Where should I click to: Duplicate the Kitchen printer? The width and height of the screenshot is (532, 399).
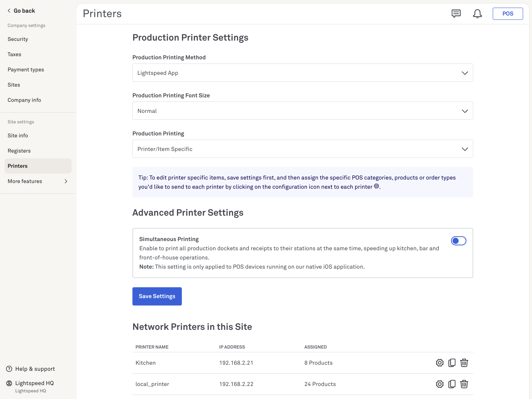[x=452, y=363]
